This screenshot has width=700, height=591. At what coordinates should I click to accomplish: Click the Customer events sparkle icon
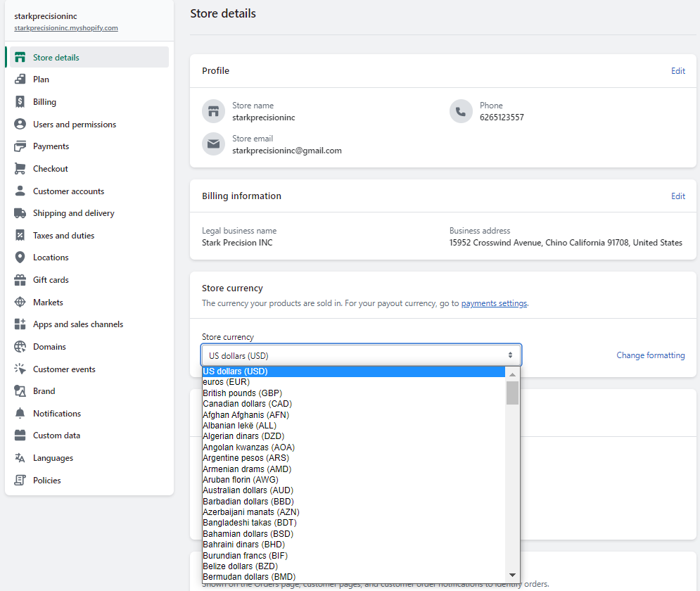(x=20, y=369)
